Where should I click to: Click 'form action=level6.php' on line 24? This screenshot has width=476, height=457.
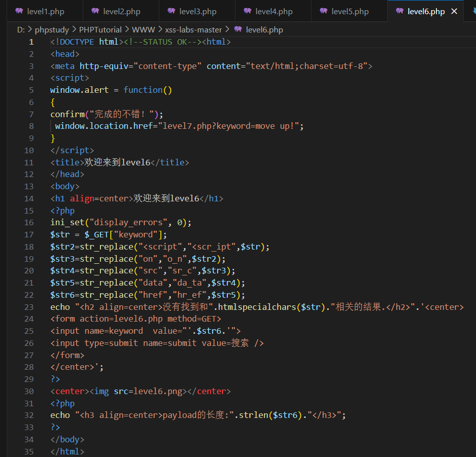[109, 319]
